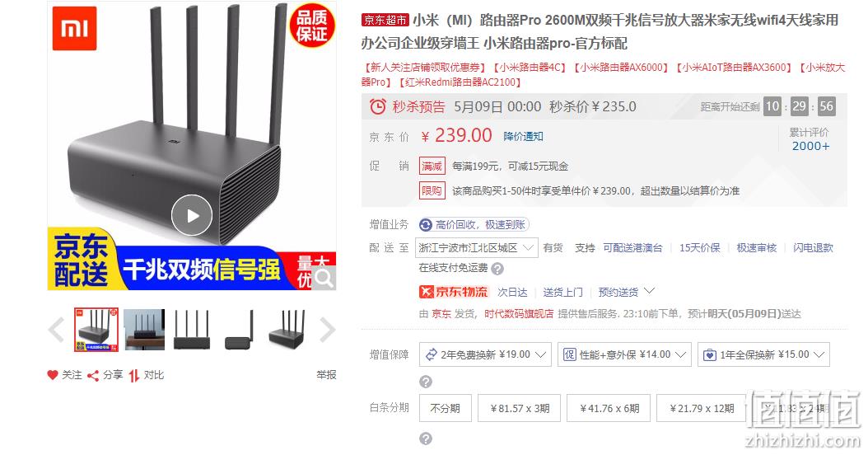
Task: Play the product video
Action: click(192, 215)
